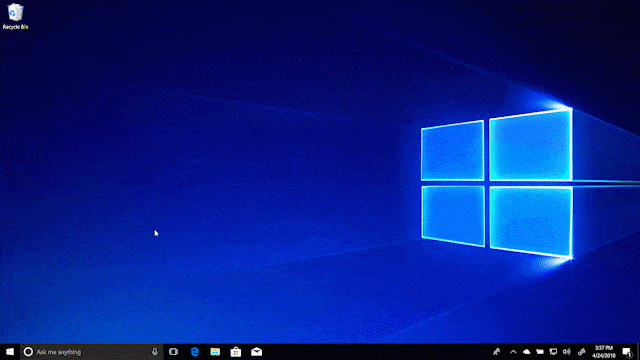This screenshot has height=360, width=640.
Task: Open the clock showing 3:37 PM
Action: point(604,352)
